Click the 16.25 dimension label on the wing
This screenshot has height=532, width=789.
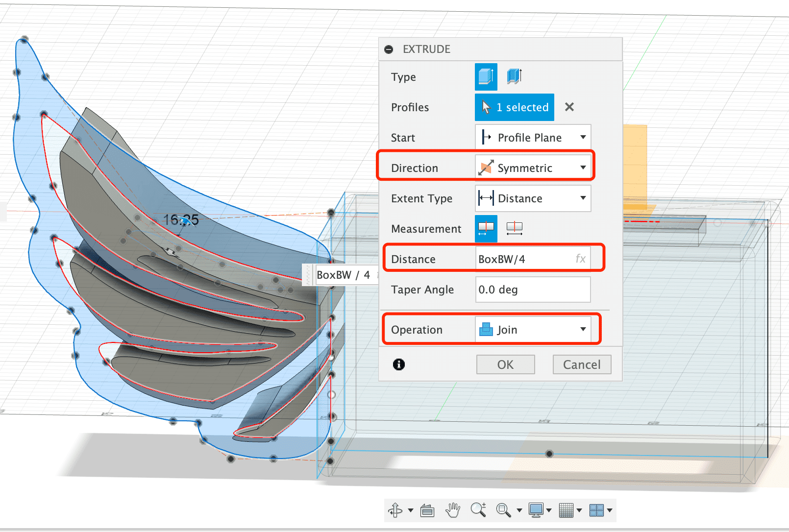[x=181, y=220]
